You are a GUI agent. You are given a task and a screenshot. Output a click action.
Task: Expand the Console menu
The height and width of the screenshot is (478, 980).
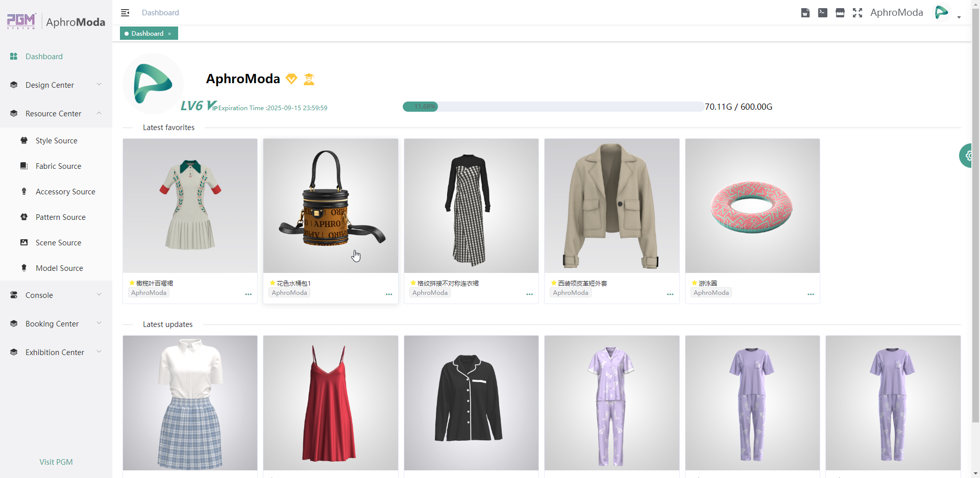(56, 295)
